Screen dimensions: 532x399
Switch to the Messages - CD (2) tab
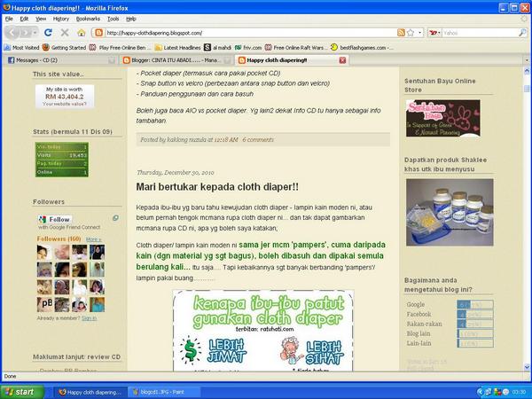(x=61, y=60)
